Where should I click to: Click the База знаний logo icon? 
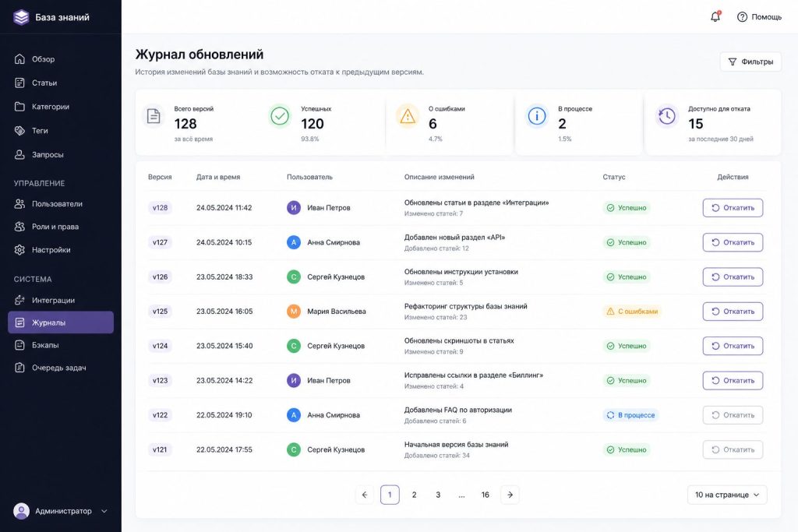click(x=21, y=17)
